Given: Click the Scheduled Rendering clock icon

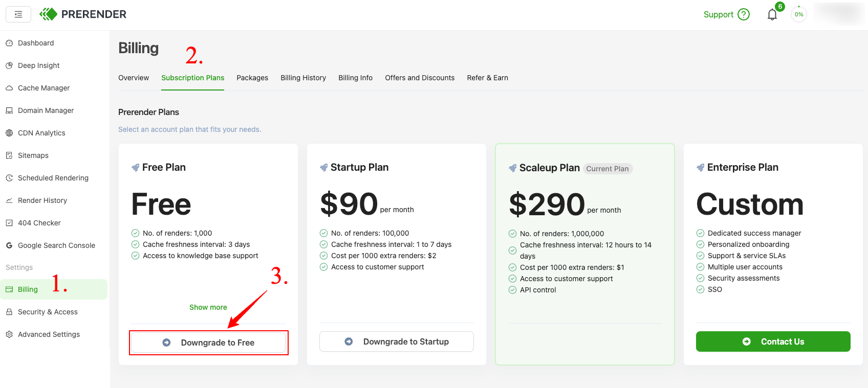Looking at the screenshot, I should [x=9, y=178].
